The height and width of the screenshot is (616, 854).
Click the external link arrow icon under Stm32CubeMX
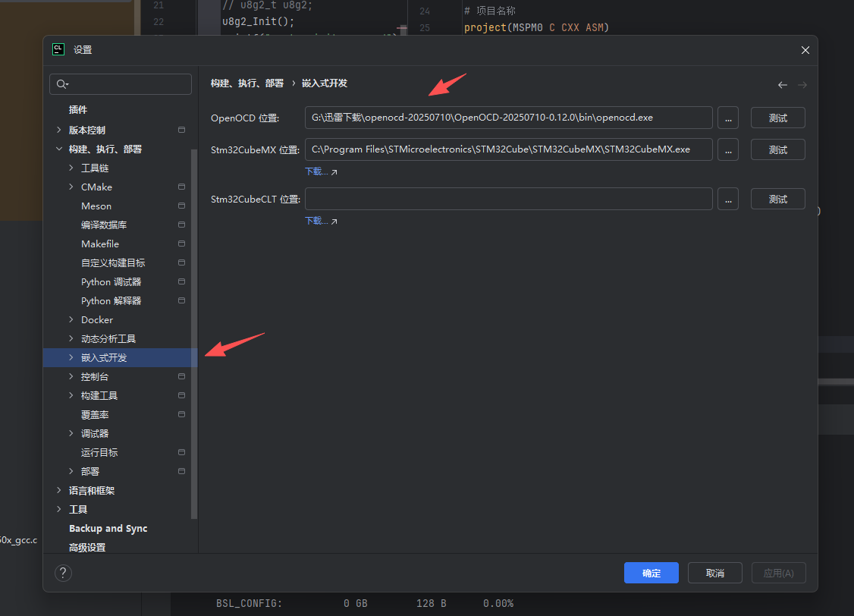pos(334,172)
